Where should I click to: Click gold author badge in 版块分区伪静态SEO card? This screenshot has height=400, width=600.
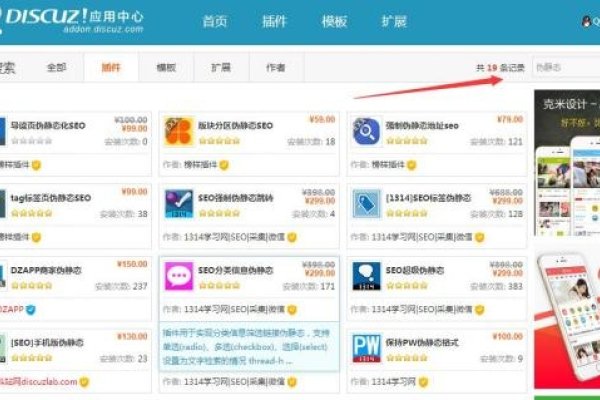(x=224, y=165)
